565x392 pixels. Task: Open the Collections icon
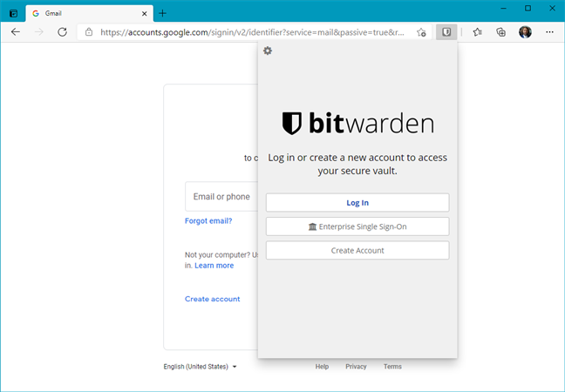500,32
